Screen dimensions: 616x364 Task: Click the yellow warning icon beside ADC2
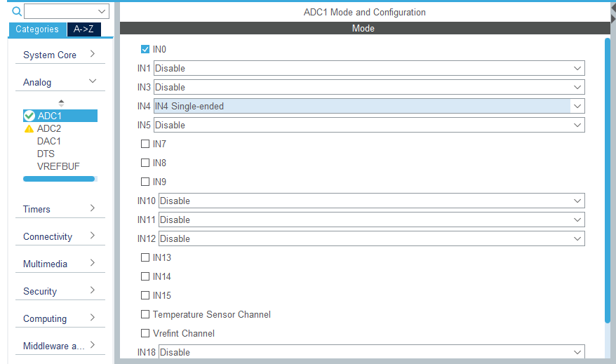coord(29,129)
